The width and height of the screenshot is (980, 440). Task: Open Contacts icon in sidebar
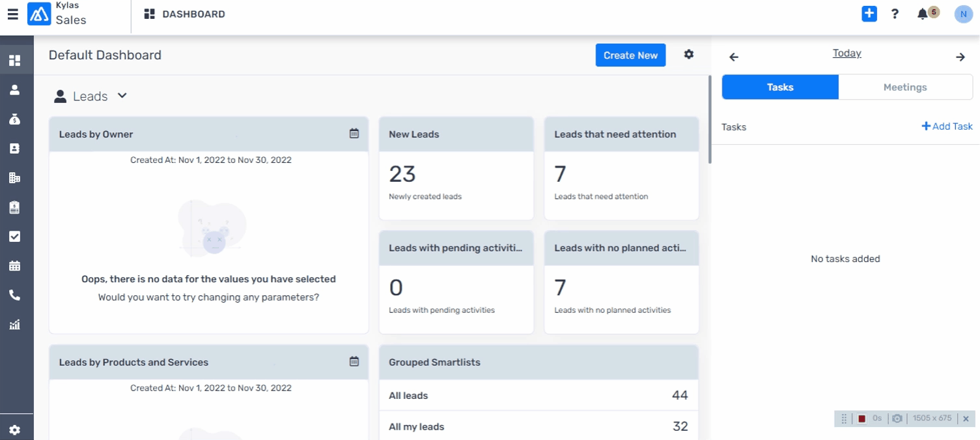pyautogui.click(x=14, y=149)
